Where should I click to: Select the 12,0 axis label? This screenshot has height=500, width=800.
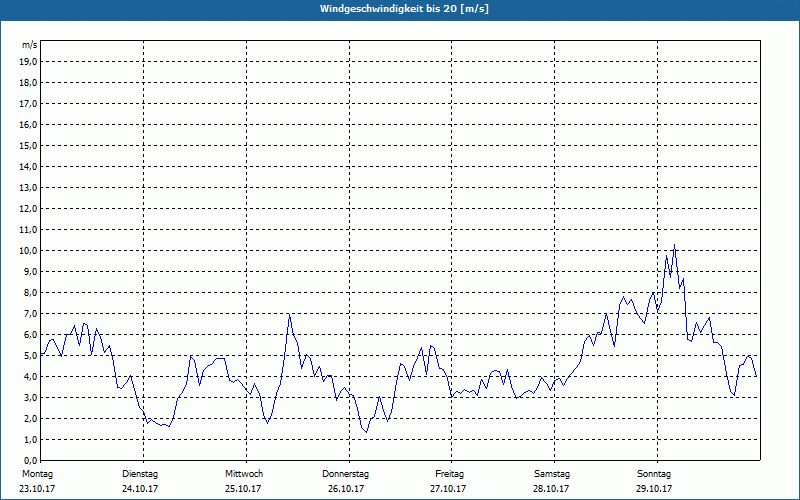click(28, 209)
